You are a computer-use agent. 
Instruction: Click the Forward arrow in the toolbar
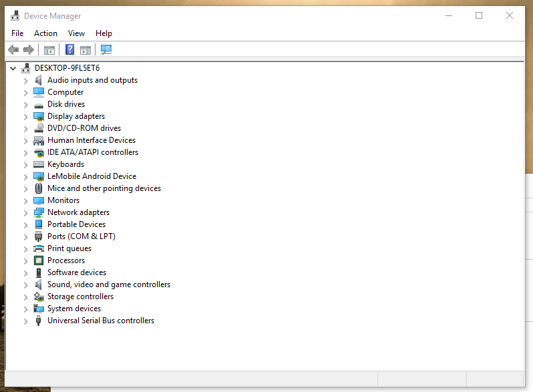[29, 50]
